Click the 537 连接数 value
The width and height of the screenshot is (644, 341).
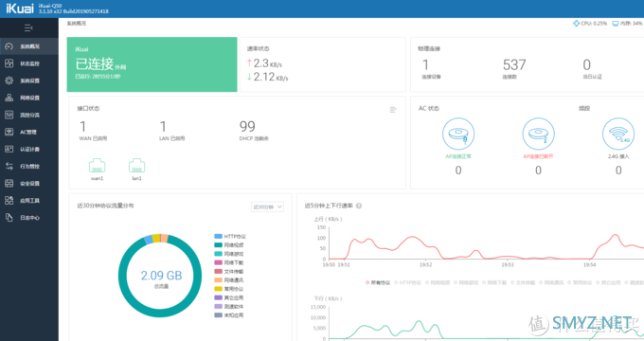click(x=514, y=64)
